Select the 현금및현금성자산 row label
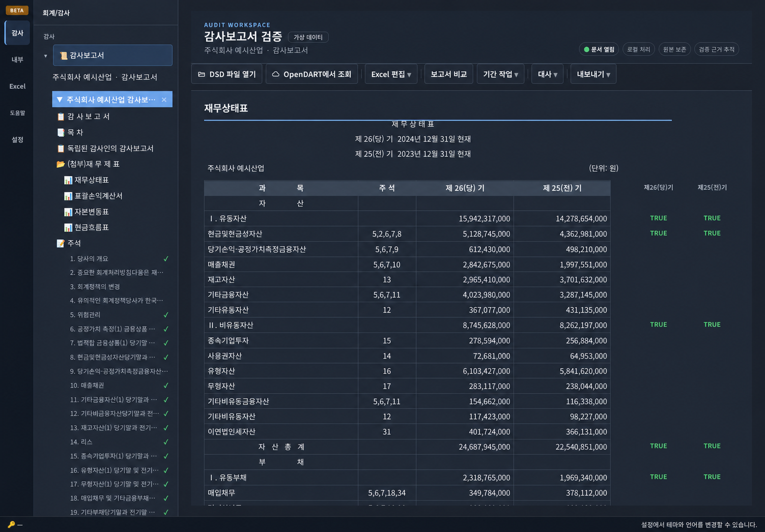The image size is (765, 532). (235, 234)
